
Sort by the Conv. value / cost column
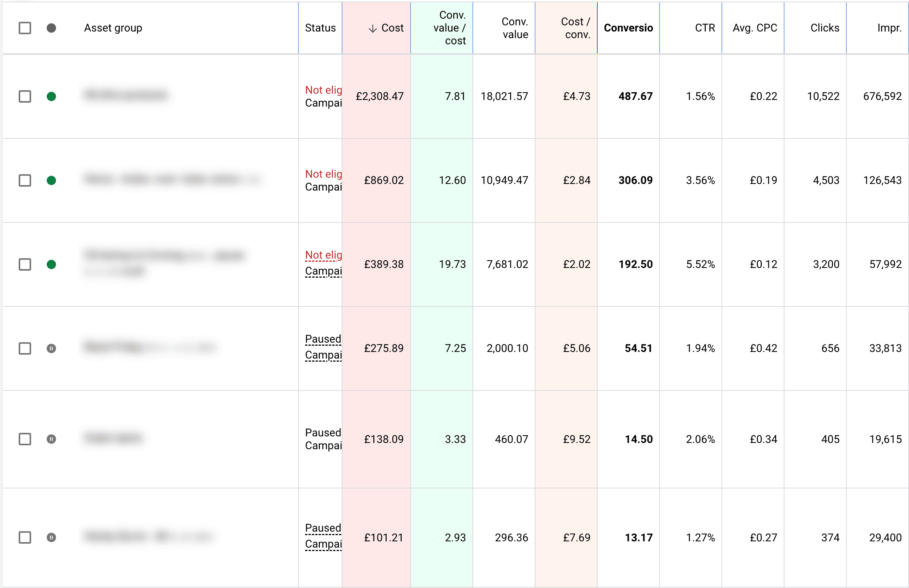[449, 28]
